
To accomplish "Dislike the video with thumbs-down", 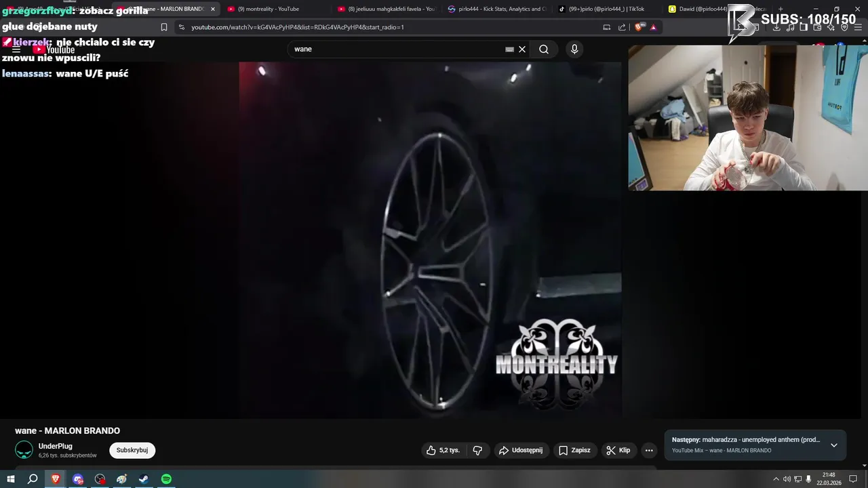I will coord(477,450).
